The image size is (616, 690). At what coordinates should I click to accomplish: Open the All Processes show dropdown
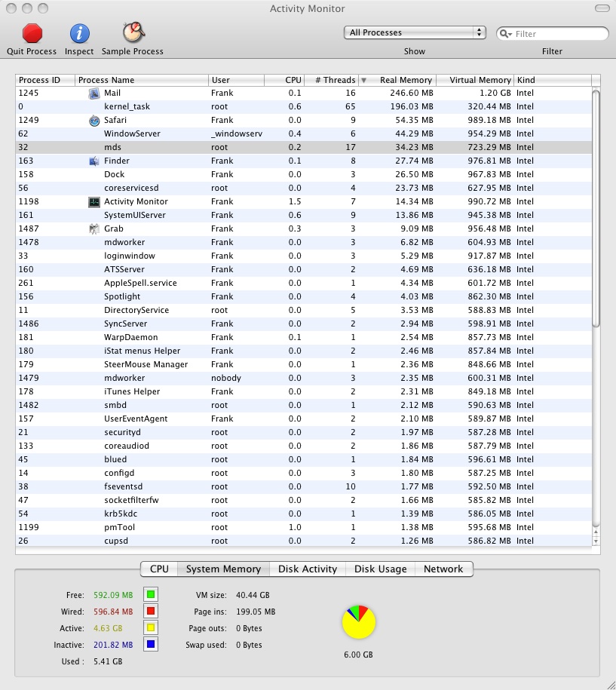point(415,32)
